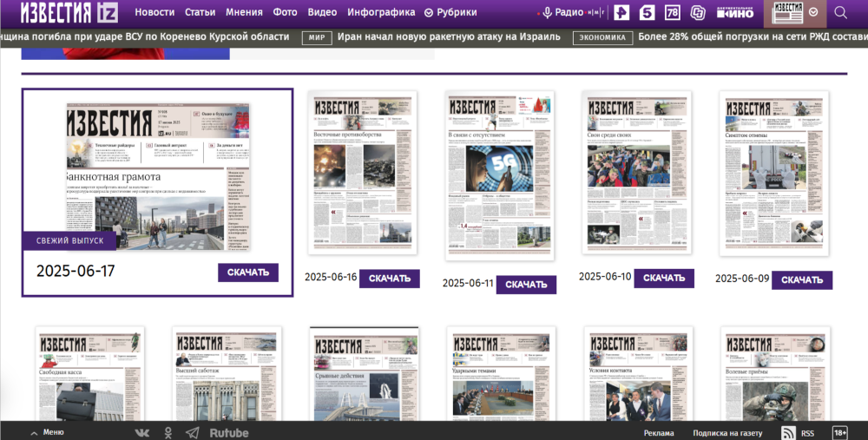Click the СВЕЖИЙ ВЫПУСК label
Viewport: 868px width, 440px height.
tap(69, 240)
